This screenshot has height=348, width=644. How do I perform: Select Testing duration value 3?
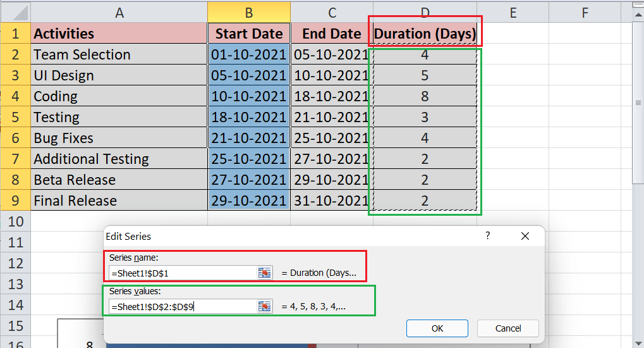click(425, 117)
